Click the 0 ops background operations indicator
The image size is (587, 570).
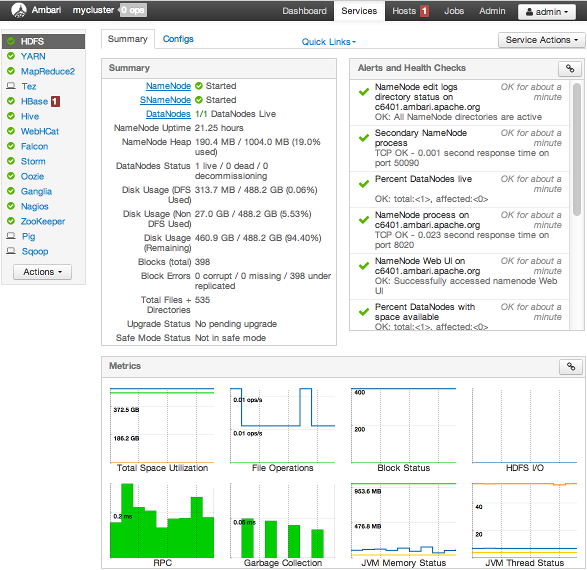(x=133, y=10)
